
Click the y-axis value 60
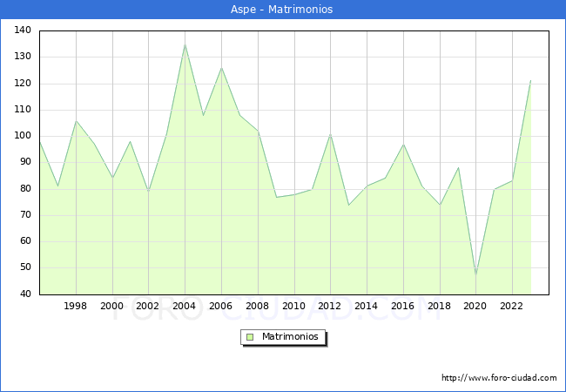pyautogui.click(x=25, y=241)
